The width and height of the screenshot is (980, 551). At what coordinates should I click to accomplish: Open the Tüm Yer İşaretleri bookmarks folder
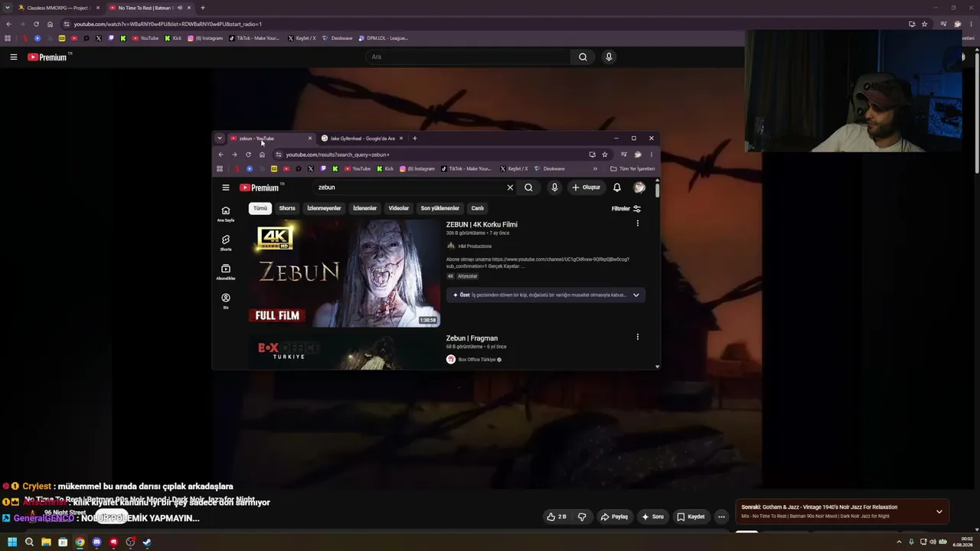pos(632,168)
